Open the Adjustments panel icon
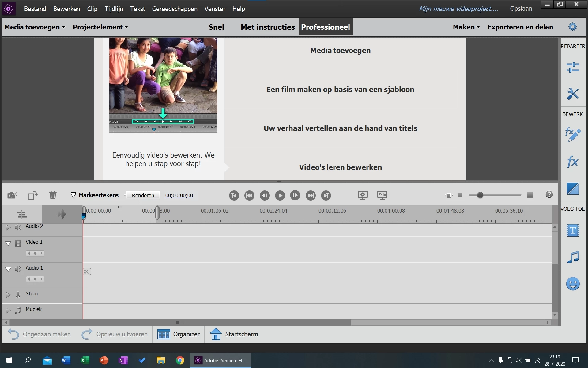 pyautogui.click(x=572, y=67)
